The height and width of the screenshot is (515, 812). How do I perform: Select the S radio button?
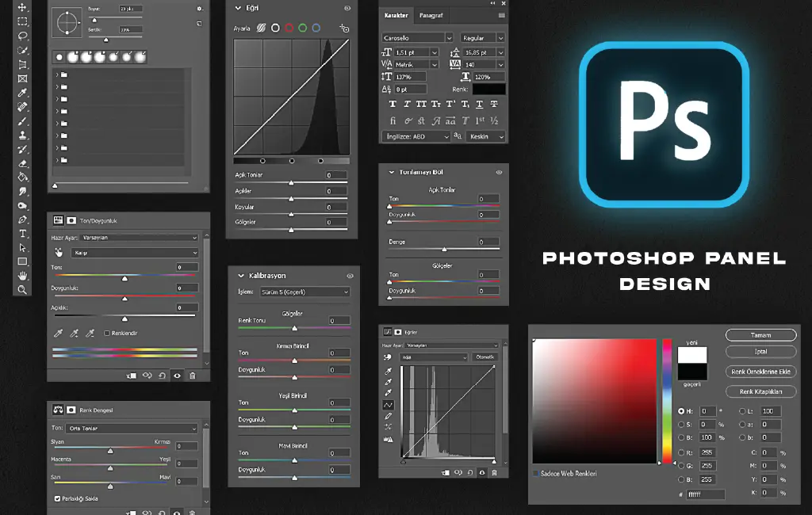click(681, 425)
